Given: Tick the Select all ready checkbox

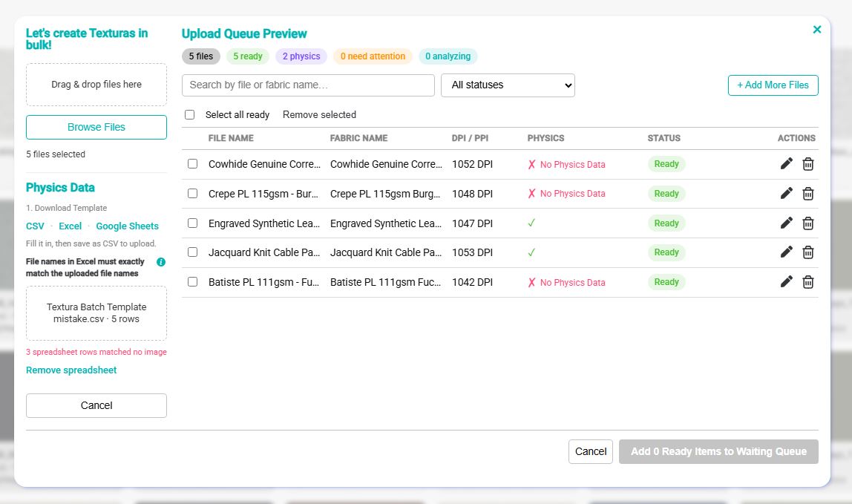Looking at the screenshot, I should [190, 115].
